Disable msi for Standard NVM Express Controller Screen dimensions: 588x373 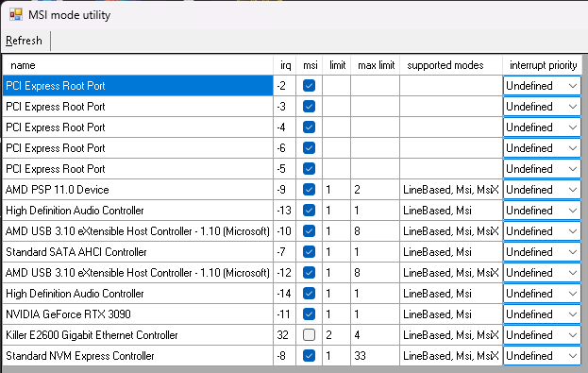click(x=309, y=356)
